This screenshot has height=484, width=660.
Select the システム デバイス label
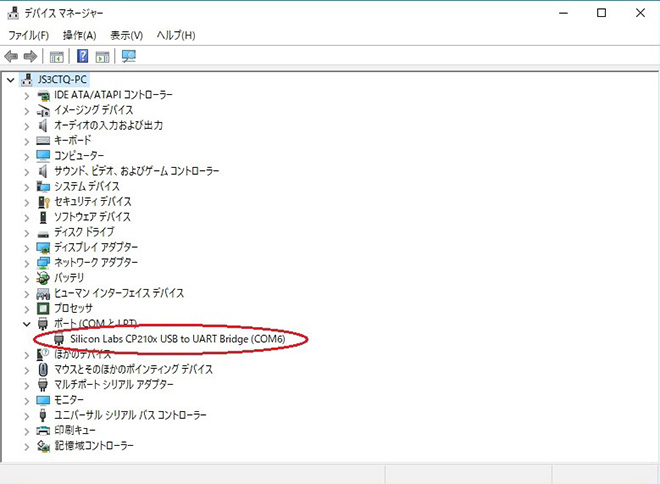pos(87,186)
